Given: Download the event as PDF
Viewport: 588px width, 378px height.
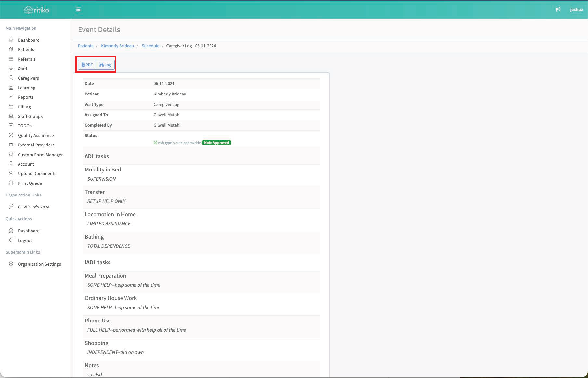Looking at the screenshot, I should 87,65.
